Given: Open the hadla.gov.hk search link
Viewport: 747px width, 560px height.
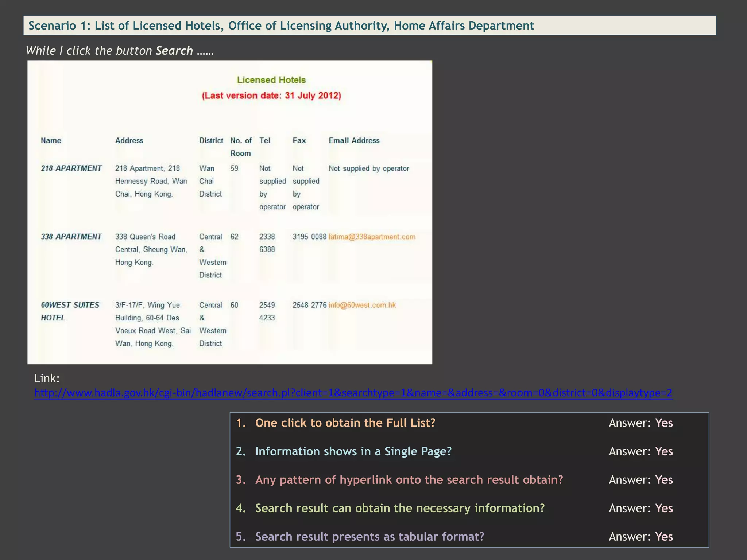Looking at the screenshot, I should (x=353, y=393).
